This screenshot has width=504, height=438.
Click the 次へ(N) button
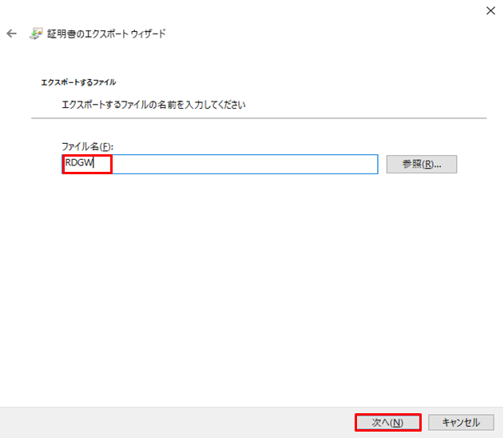click(x=388, y=422)
